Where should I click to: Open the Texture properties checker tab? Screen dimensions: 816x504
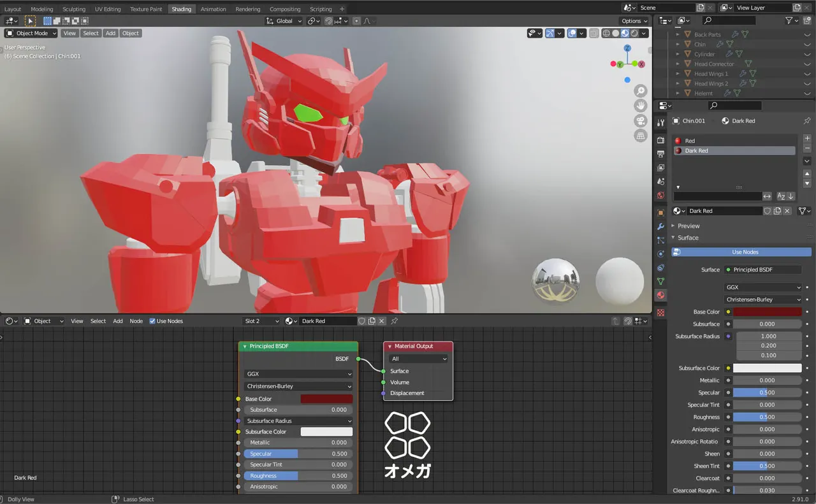tap(660, 313)
